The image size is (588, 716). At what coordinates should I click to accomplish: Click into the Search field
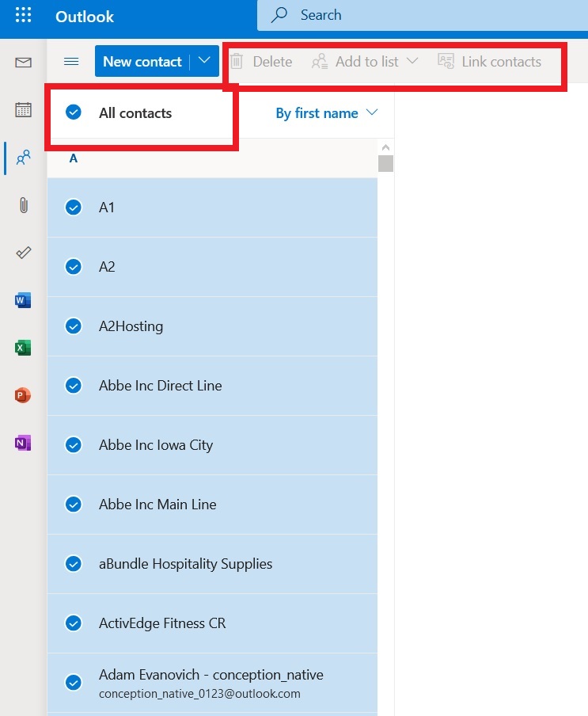423,15
